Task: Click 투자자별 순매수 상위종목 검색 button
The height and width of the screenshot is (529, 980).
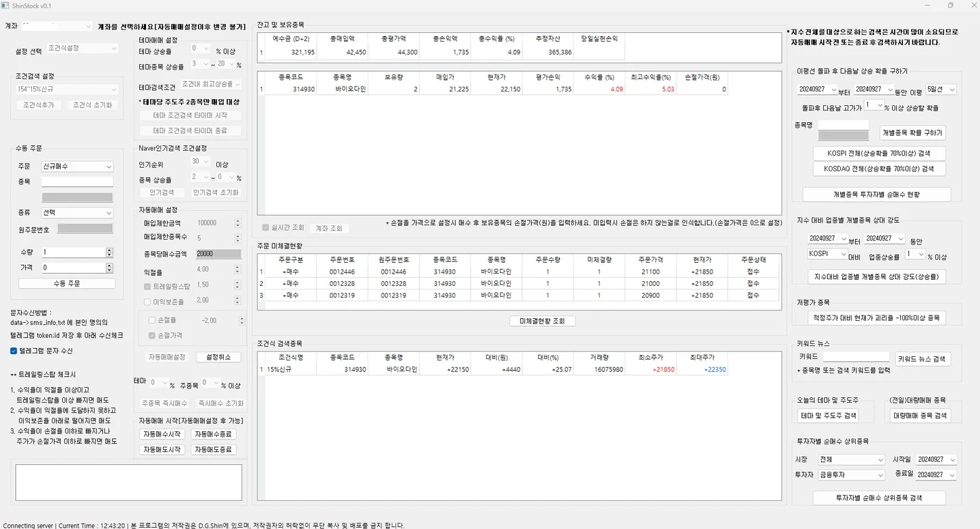Action: tap(879, 498)
